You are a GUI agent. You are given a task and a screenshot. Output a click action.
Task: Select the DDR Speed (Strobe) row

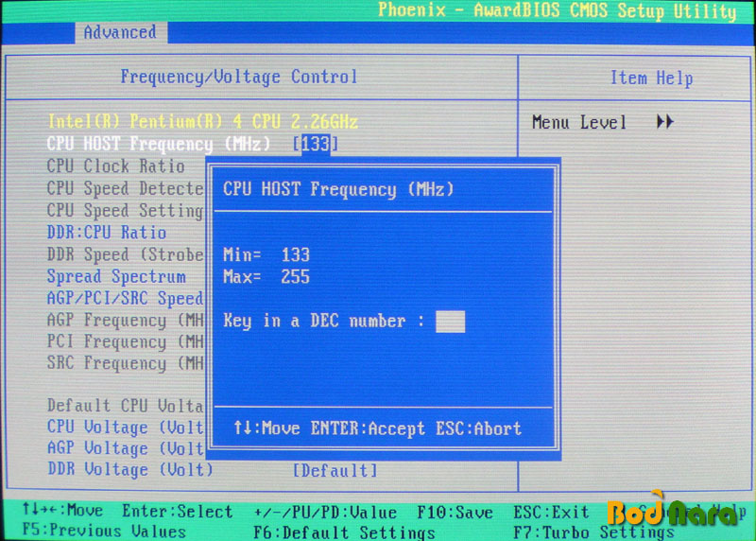[126, 254]
